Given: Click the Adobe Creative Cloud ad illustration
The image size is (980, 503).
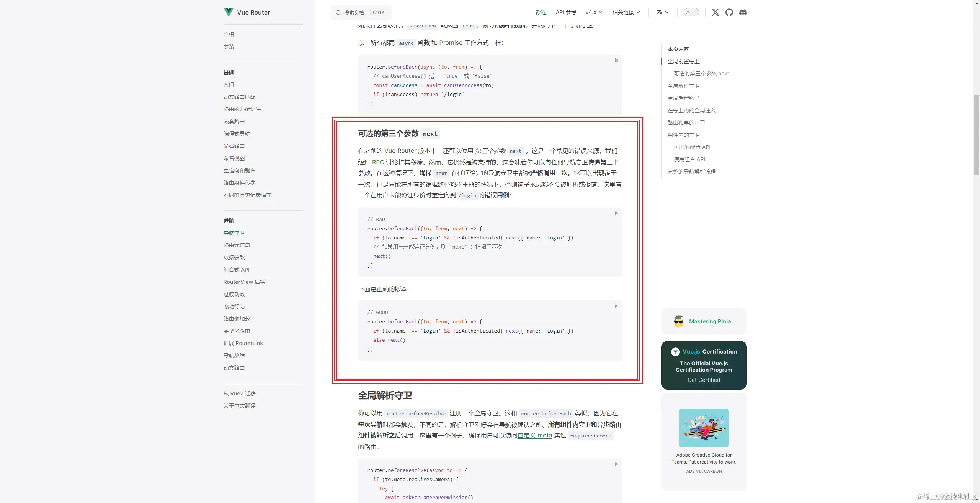Looking at the screenshot, I should [704, 428].
